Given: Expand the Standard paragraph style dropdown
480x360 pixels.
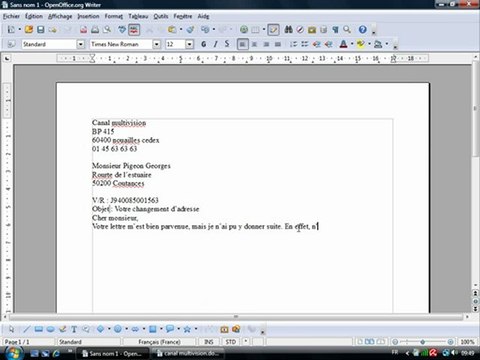Looking at the screenshot, I should coord(81,44).
